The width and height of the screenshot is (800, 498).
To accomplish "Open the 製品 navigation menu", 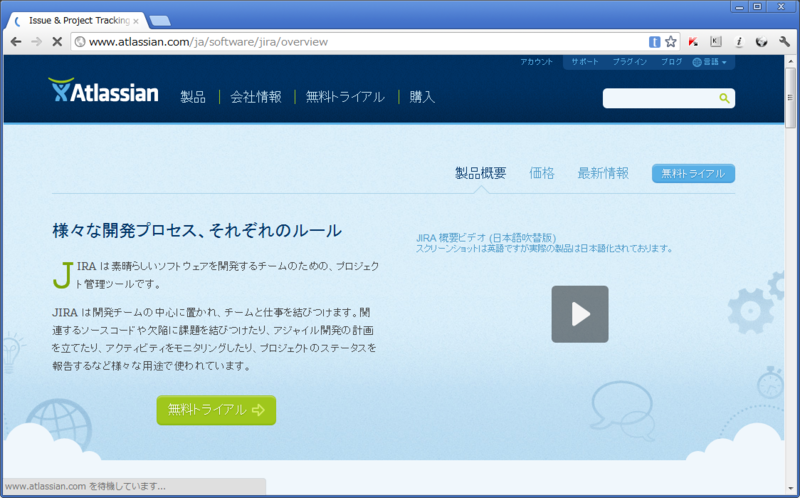I will pos(193,96).
